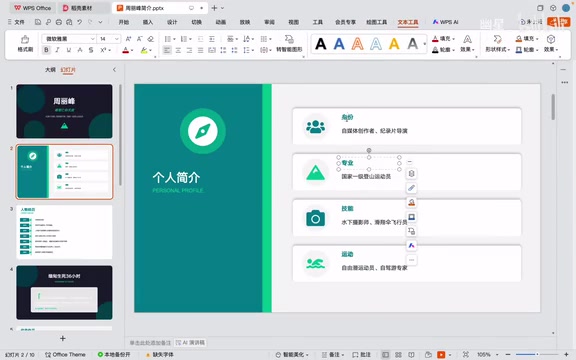The width and height of the screenshot is (576, 360).
Task: Start slideshow from status bar play button
Action: [x=441, y=354]
